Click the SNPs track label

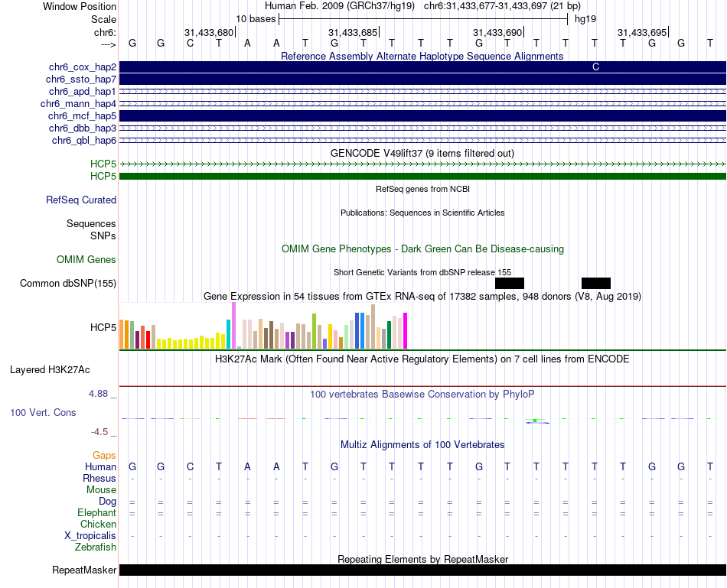(x=103, y=236)
